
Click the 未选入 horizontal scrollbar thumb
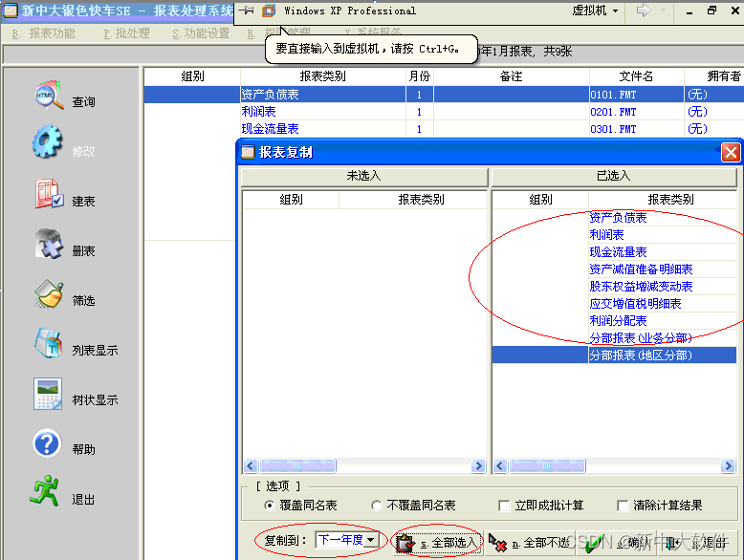point(297,466)
